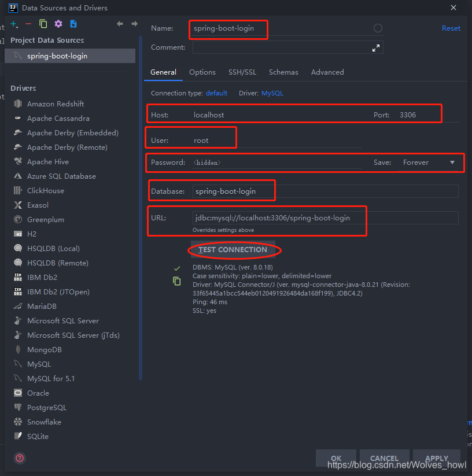Screen dimensions: 472x476
Task: Open the Advanced tab
Action: click(x=327, y=72)
